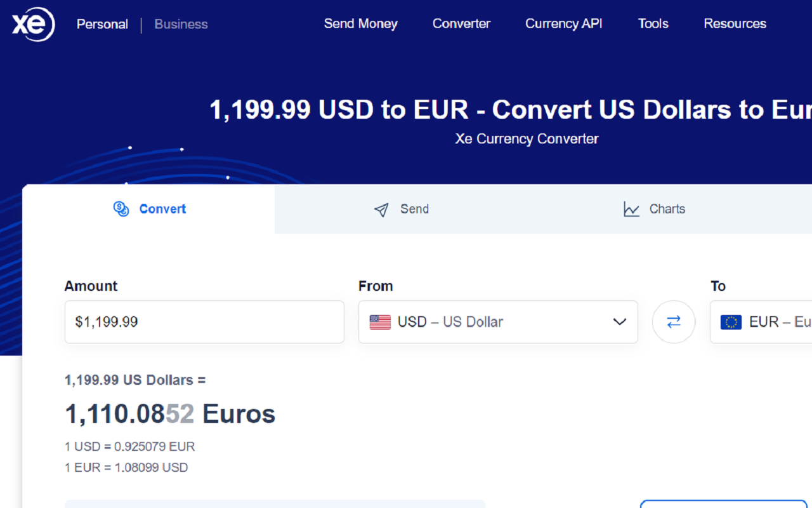Click the Send paper plane icon
The height and width of the screenshot is (508, 812).
(x=381, y=210)
